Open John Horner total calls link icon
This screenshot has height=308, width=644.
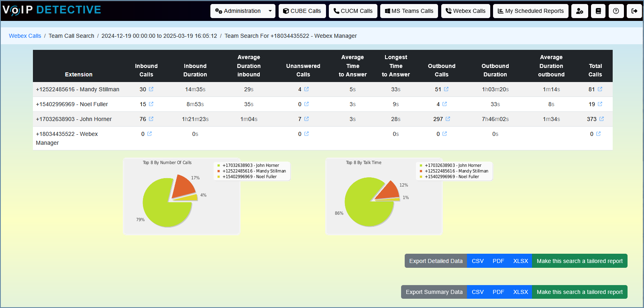coord(601,119)
